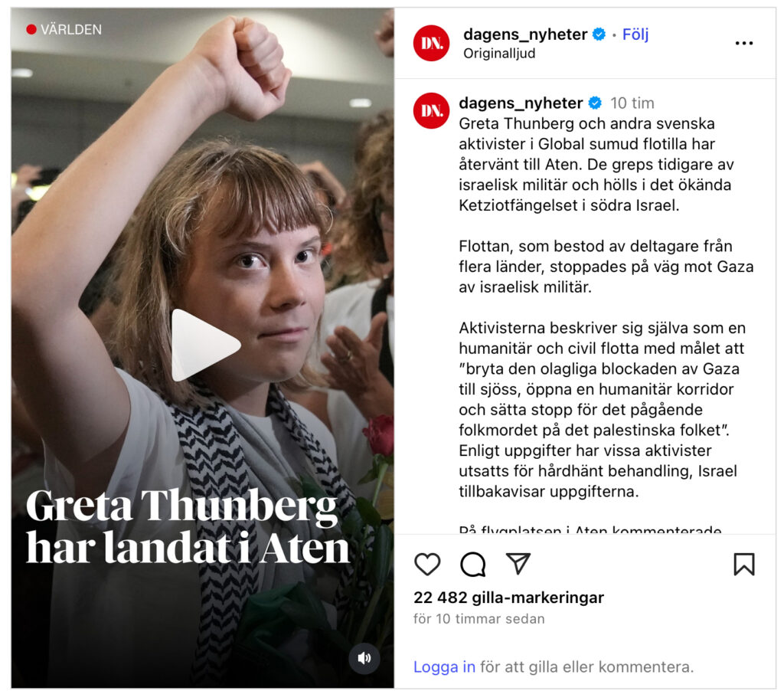Click the DN profile avatar in the header

(x=432, y=44)
